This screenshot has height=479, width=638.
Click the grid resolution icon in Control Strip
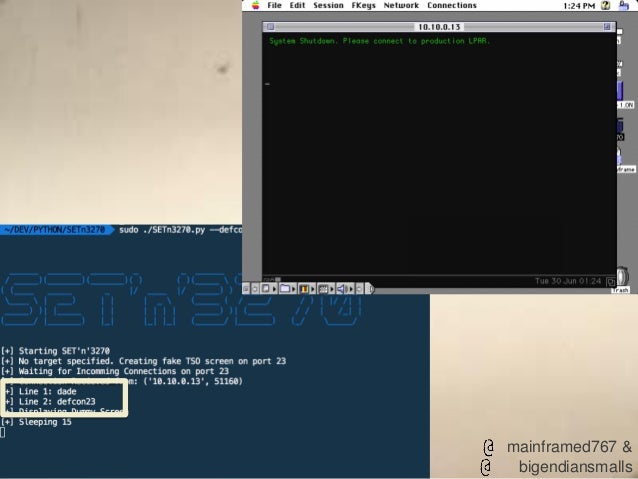point(323,289)
